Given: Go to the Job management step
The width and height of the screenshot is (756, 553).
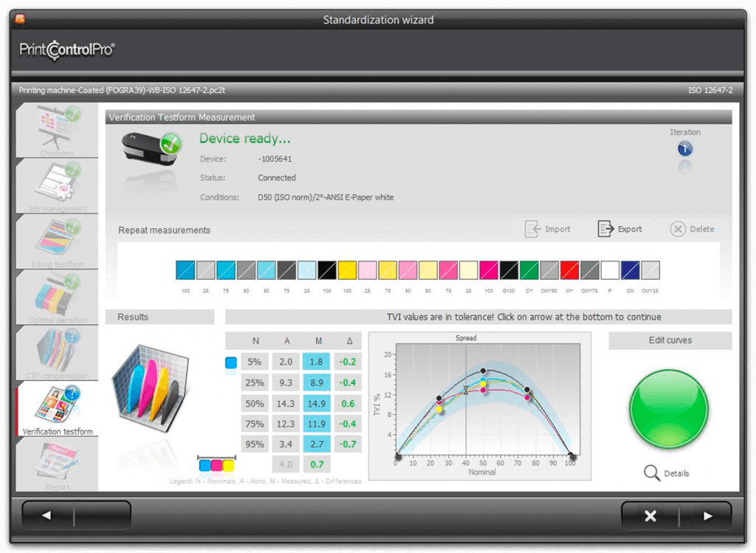Looking at the screenshot, I should pyautogui.click(x=57, y=186).
